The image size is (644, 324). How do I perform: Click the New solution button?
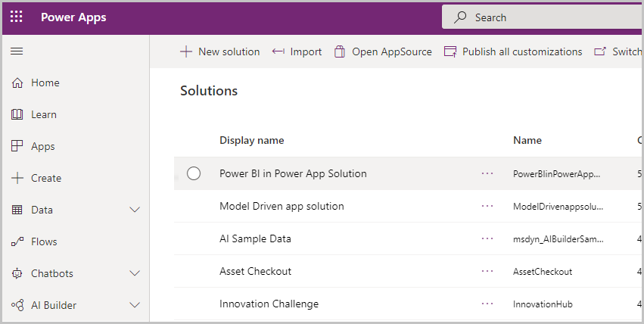(x=220, y=51)
